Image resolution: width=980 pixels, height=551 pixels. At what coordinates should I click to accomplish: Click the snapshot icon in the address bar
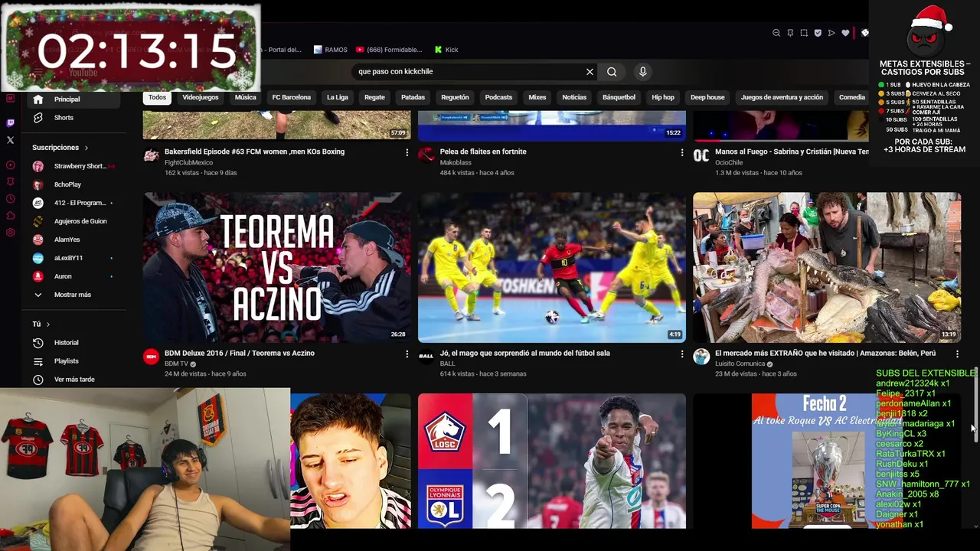[804, 33]
